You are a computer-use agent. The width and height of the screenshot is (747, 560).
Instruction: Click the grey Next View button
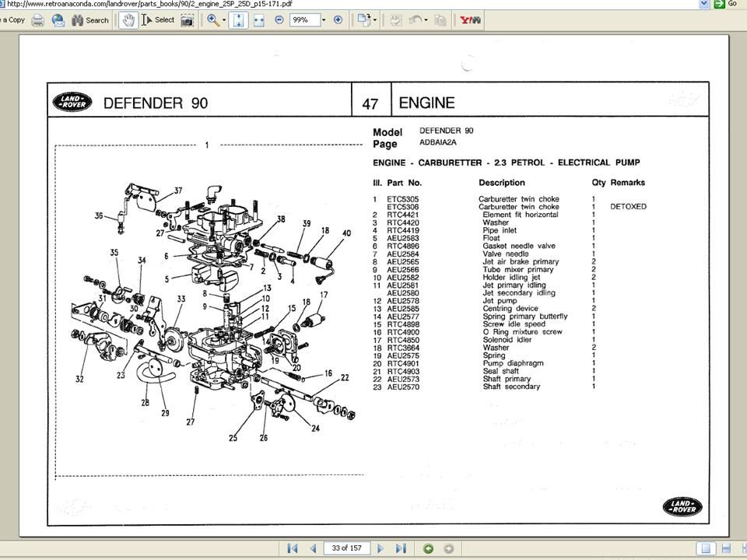point(449,548)
